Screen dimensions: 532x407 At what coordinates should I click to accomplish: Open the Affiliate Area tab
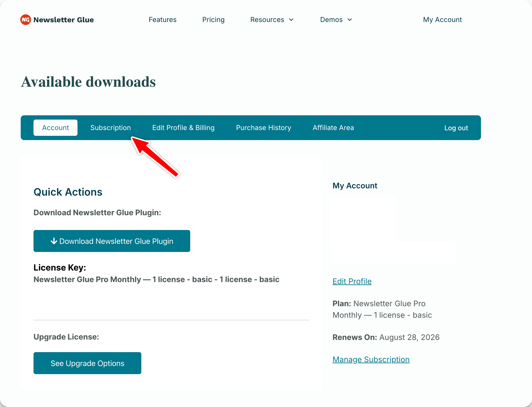pos(333,128)
